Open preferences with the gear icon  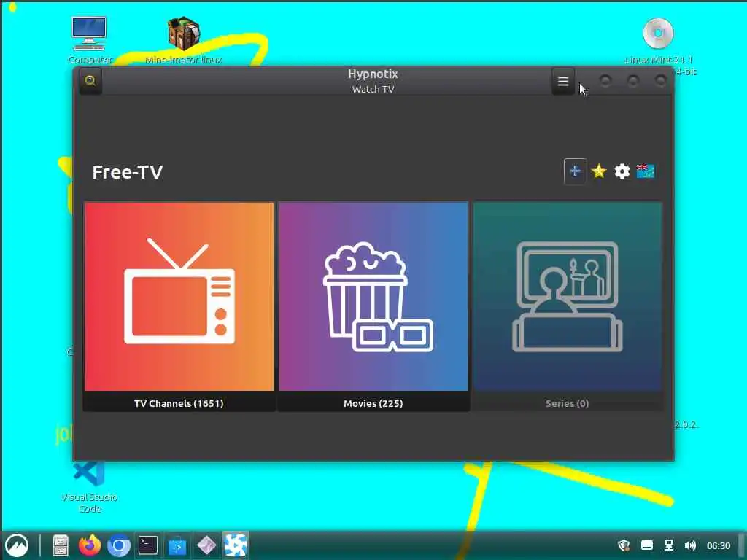(x=622, y=171)
